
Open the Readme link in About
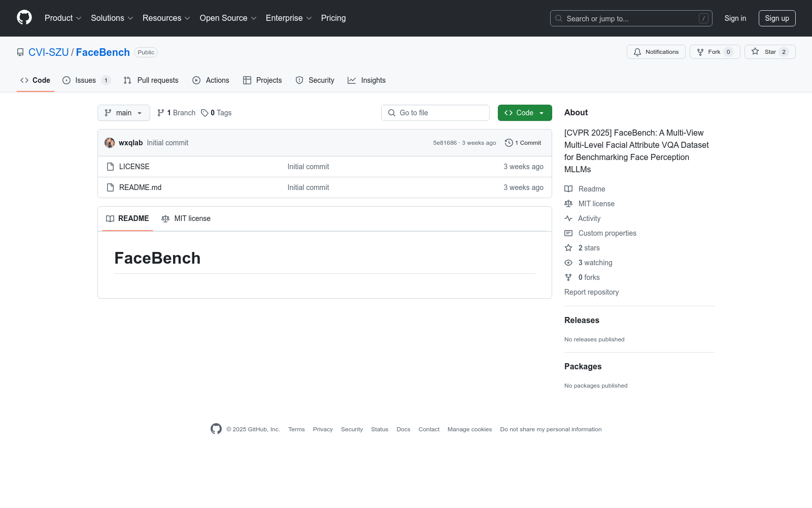pos(585,189)
